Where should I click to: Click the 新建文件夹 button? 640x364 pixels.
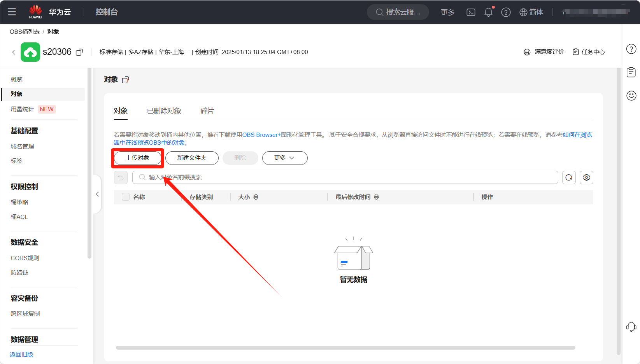192,158
